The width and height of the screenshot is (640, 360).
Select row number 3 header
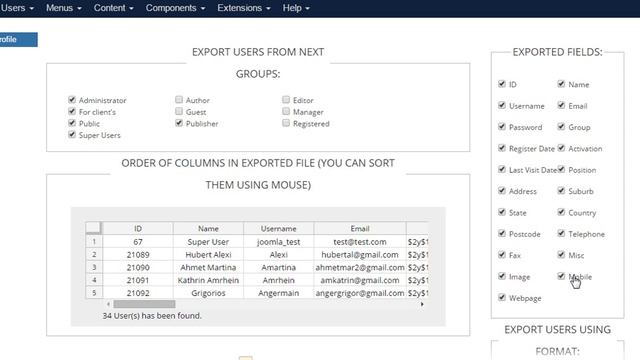[x=94, y=267]
